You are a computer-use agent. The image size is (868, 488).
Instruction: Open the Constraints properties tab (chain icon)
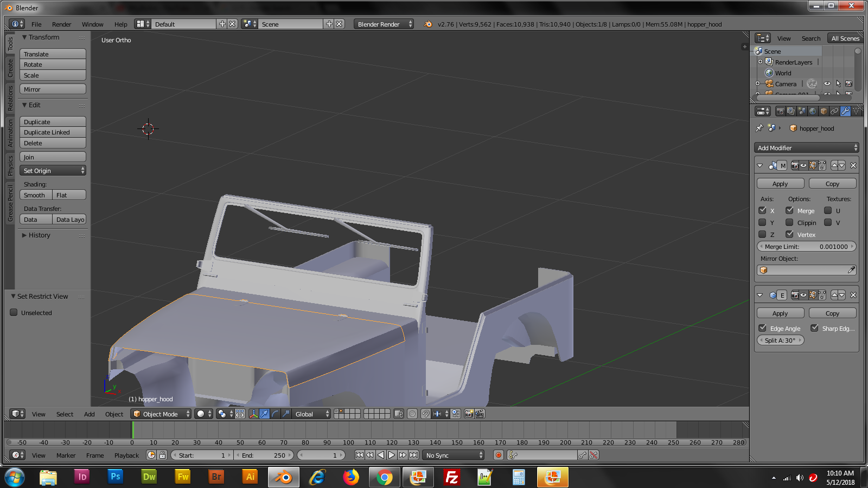click(834, 112)
